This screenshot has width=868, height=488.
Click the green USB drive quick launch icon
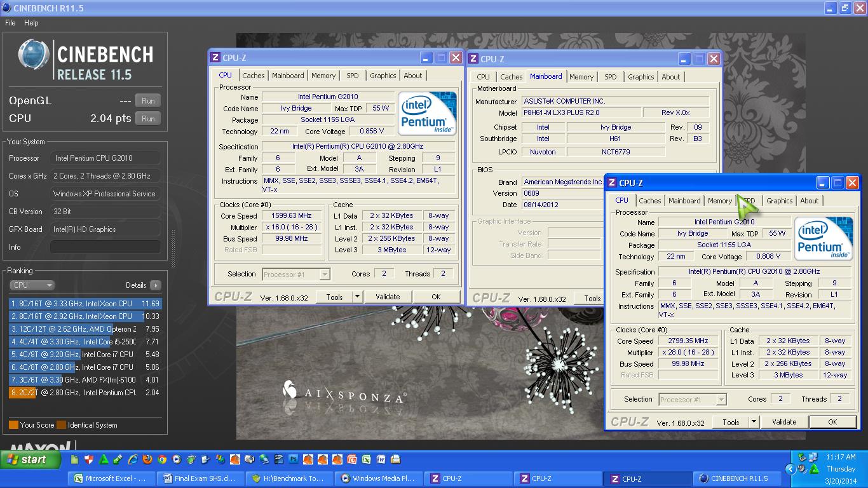pos(118,459)
